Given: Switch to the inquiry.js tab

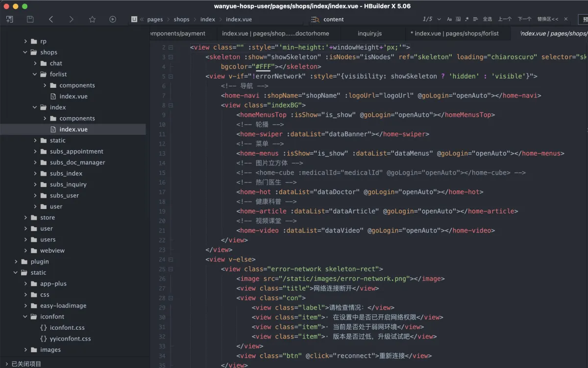Looking at the screenshot, I should tap(369, 33).
